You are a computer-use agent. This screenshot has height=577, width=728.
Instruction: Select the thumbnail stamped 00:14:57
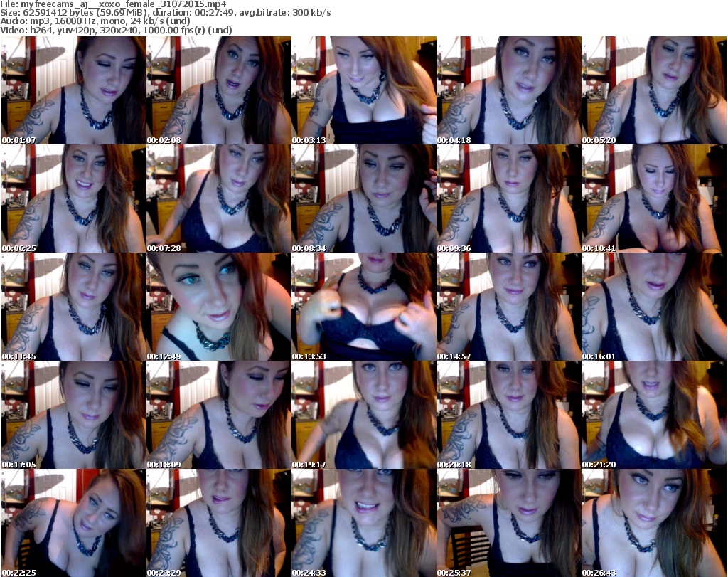pos(509,307)
